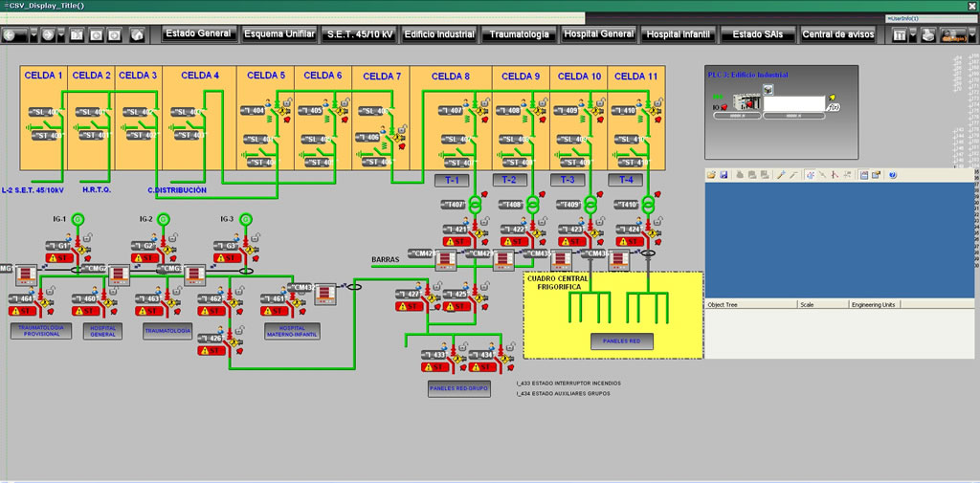Open dropdown arrow next to forward button

[x=61, y=35]
